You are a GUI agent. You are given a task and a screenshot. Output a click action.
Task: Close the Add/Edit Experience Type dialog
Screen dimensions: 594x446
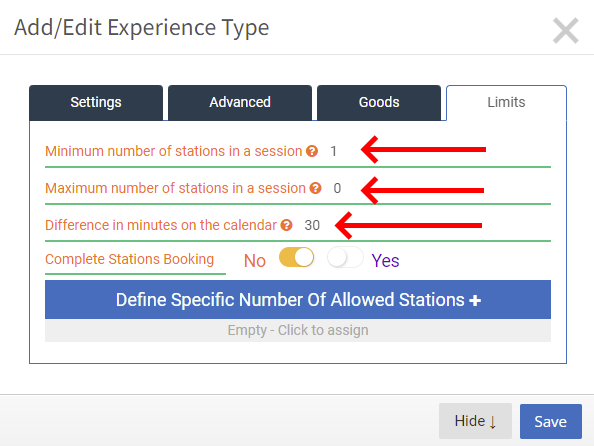click(566, 31)
